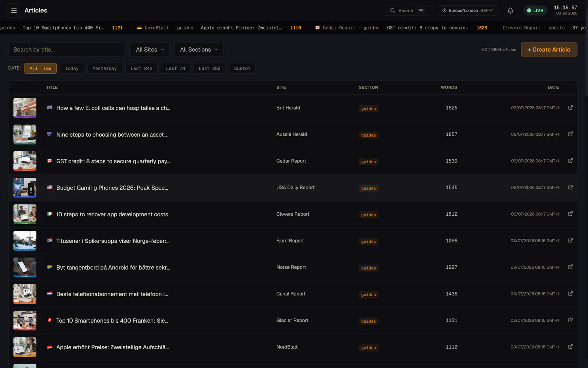Click the clock icon in timezone selector
The height and width of the screenshot is (368, 588).
[444, 11]
